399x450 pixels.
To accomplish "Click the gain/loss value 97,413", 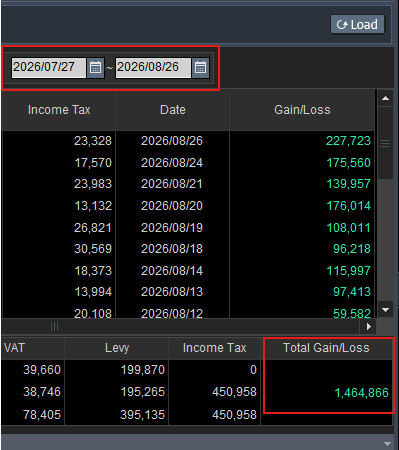I will point(352,292).
